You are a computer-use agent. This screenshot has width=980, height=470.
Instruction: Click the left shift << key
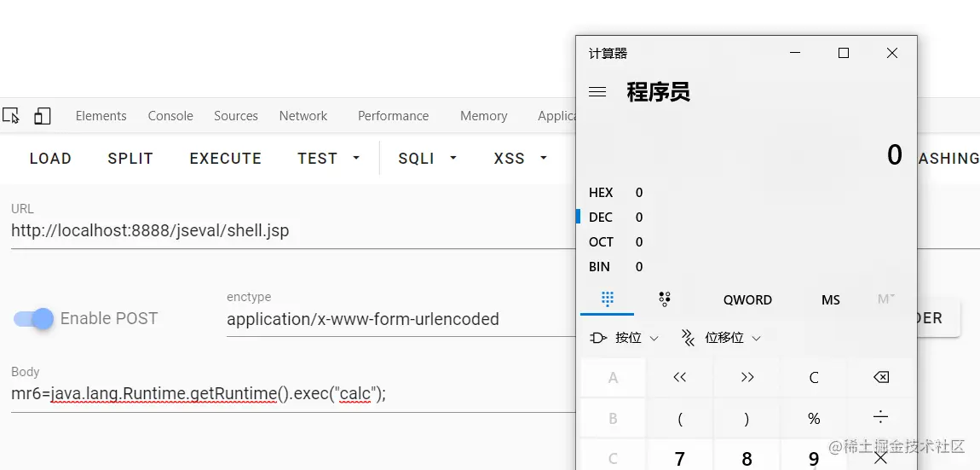coord(680,377)
